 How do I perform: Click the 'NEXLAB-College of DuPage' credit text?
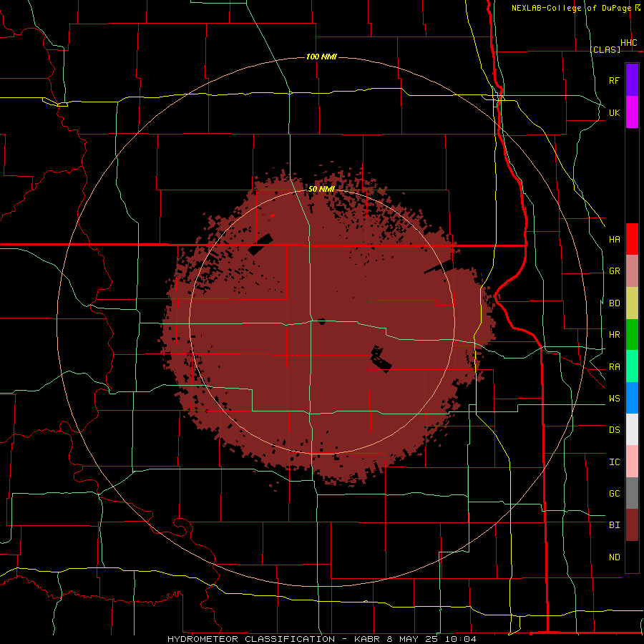tap(571, 8)
